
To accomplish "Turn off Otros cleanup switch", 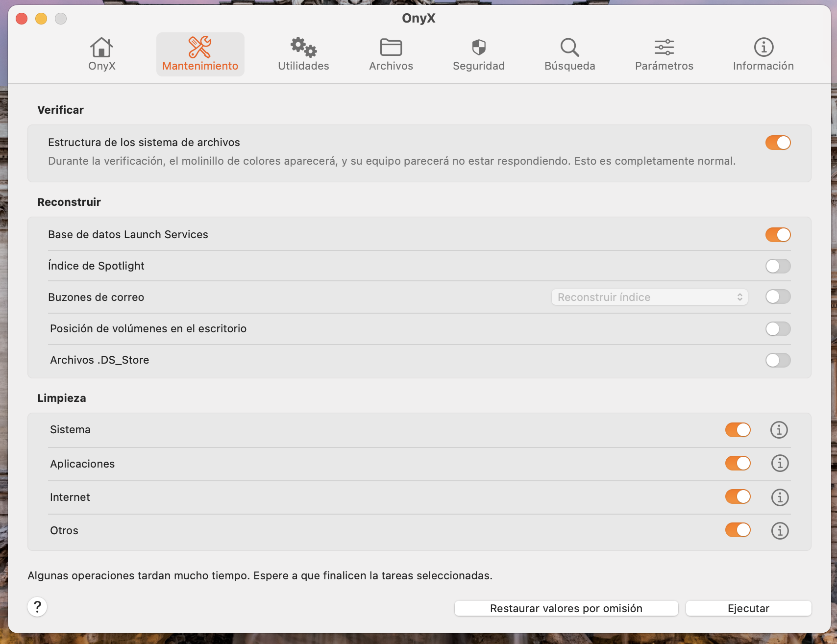I will point(738,530).
